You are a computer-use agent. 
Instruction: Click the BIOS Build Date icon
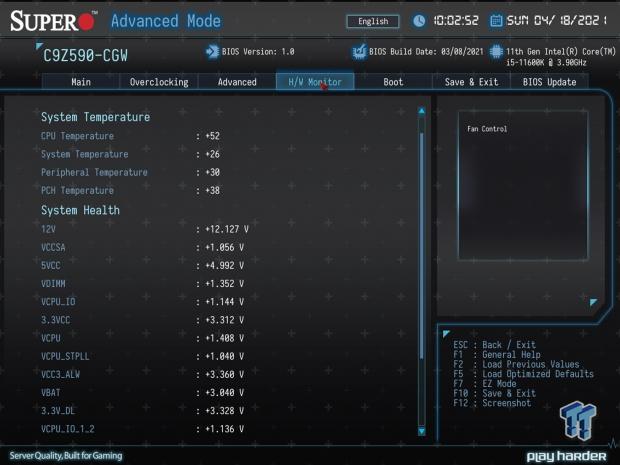tap(359, 52)
